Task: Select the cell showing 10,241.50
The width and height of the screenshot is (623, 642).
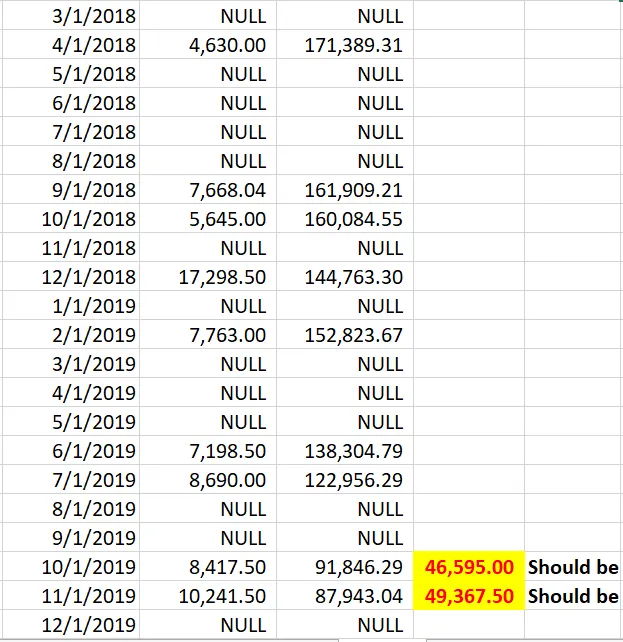Action: 208,595
